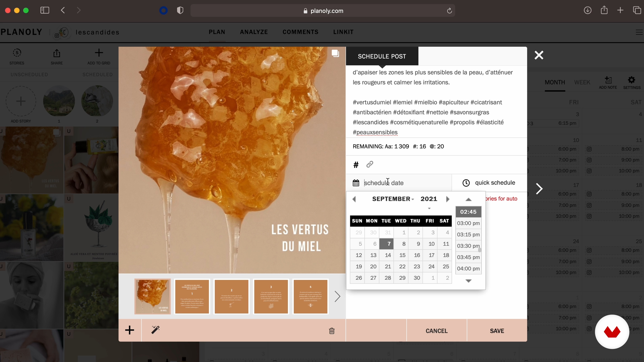Click the time list scrollbar handle

pos(479,250)
